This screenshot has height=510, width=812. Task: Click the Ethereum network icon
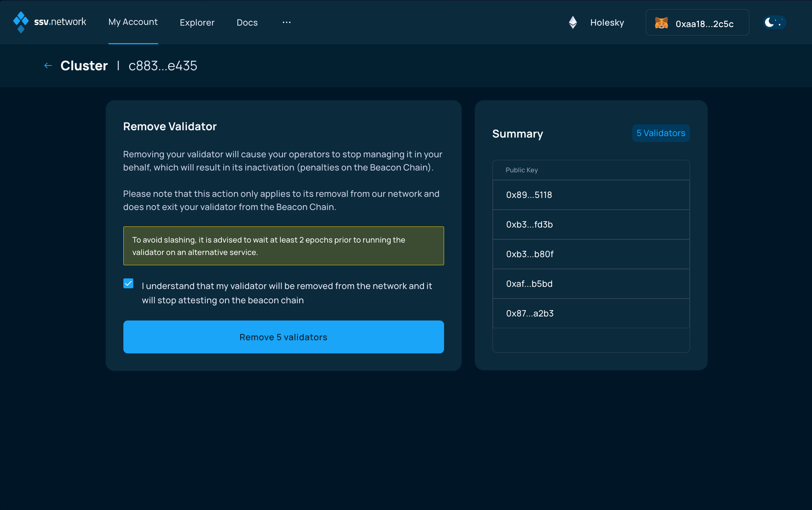point(573,22)
